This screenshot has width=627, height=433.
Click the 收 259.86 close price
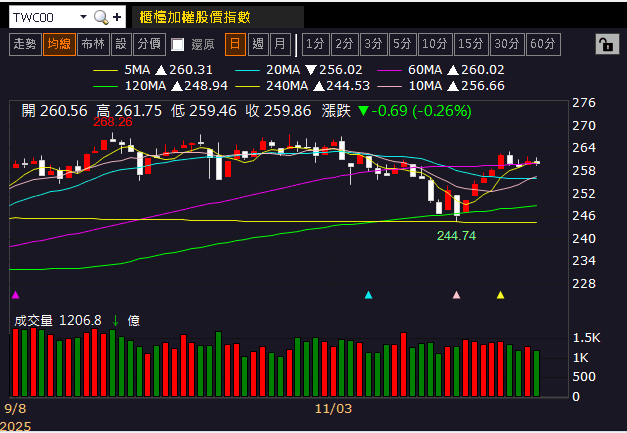[278, 111]
